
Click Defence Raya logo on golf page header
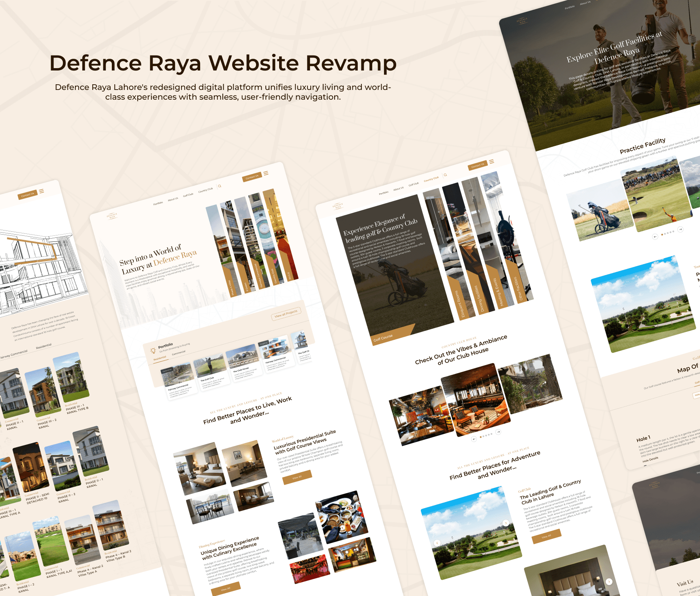pyautogui.click(x=522, y=20)
